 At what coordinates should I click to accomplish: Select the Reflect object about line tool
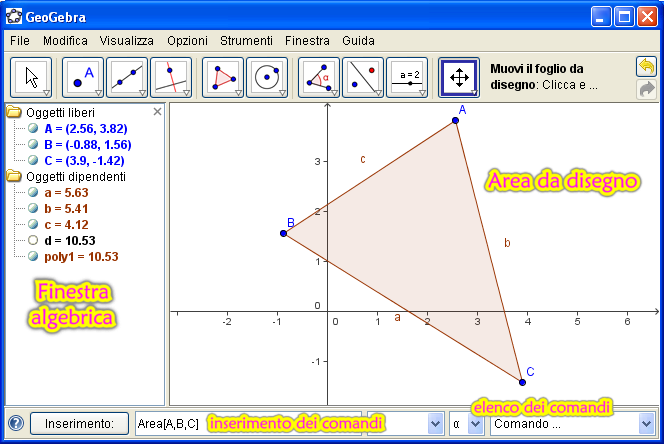coord(363,78)
